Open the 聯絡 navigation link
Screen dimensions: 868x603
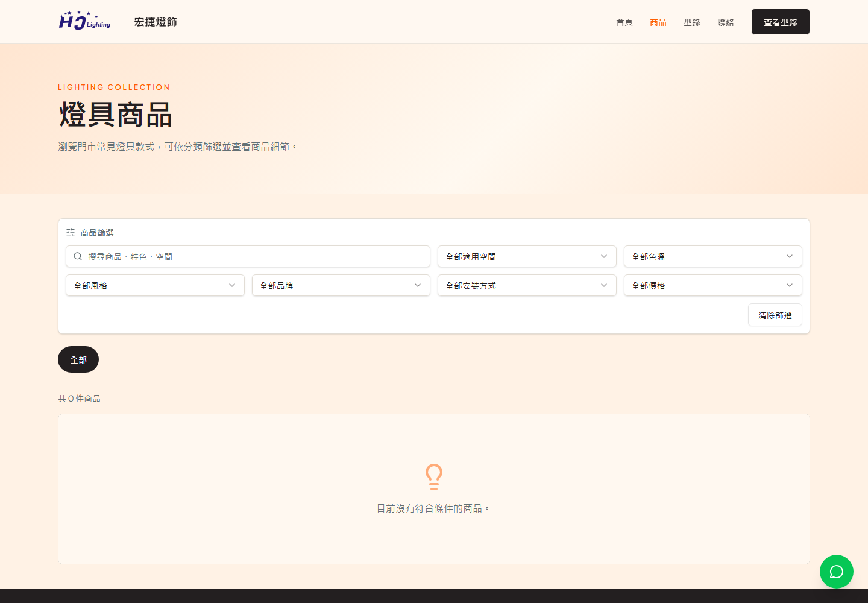coord(726,22)
